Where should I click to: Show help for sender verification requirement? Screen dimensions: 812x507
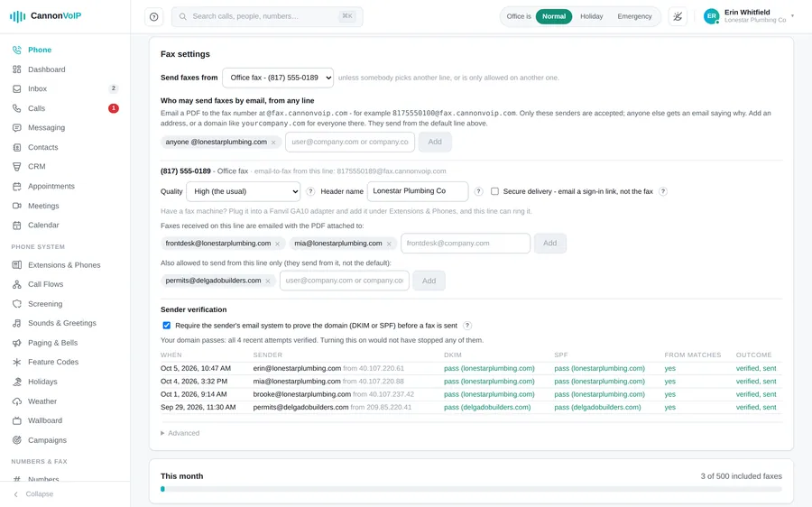[x=467, y=326]
